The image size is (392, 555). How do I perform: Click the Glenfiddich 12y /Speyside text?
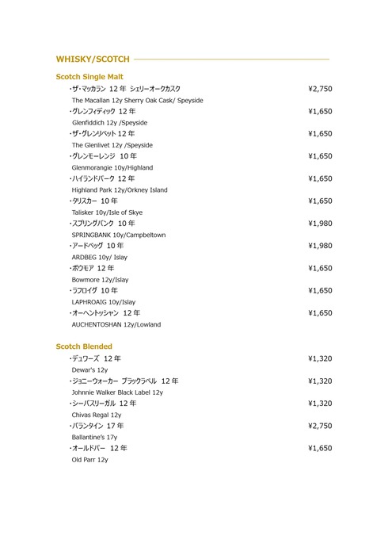point(109,123)
